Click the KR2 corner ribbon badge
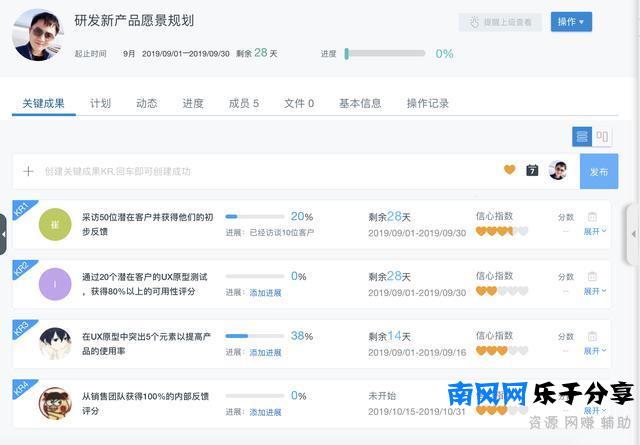 [22, 268]
